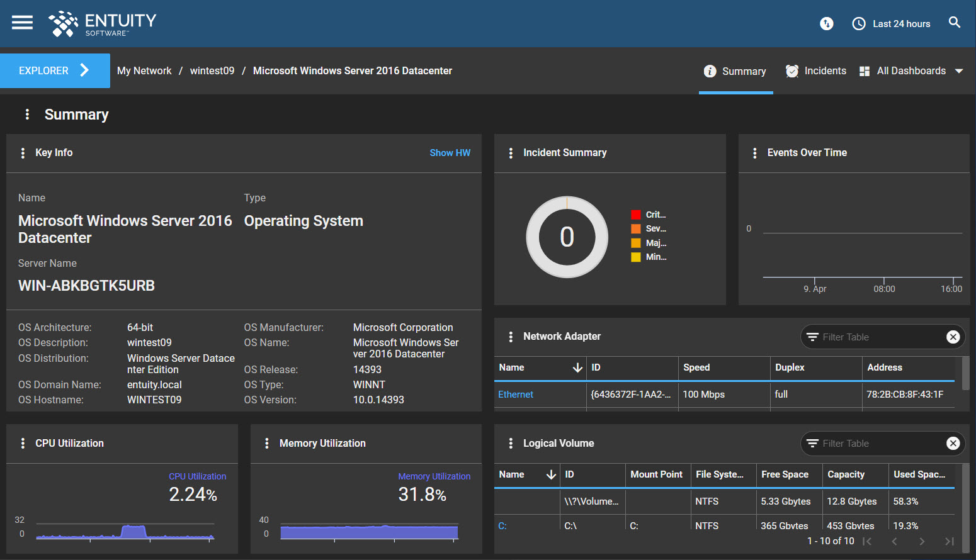Open Key Info panel options menu
This screenshot has width=976, height=560.
23,153
